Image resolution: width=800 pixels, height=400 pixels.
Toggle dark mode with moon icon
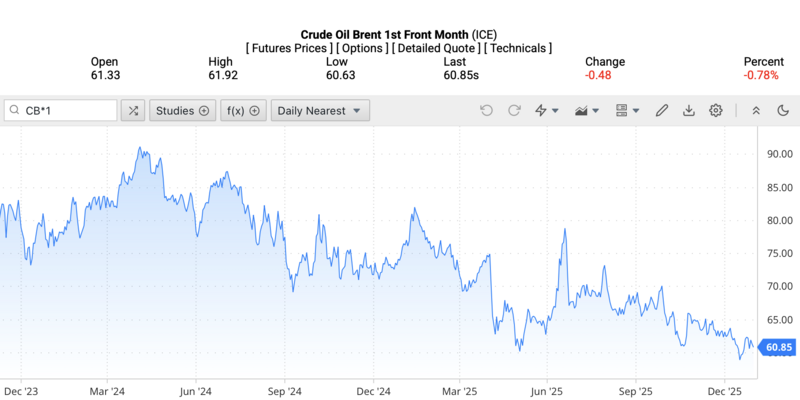coord(782,110)
